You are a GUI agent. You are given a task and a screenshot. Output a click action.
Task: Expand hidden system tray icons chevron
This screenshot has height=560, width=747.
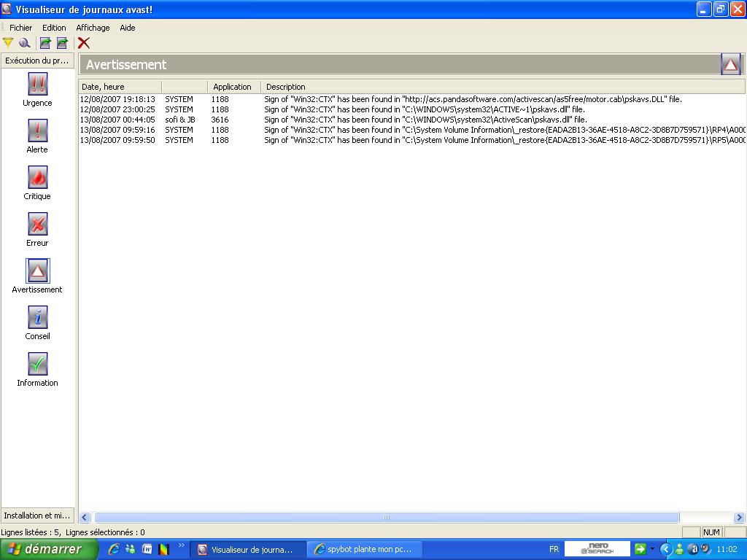click(x=665, y=549)
